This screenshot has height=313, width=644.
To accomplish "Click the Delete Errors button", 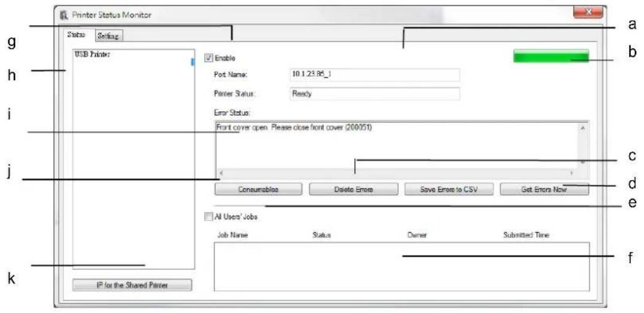I will (353, 190).
